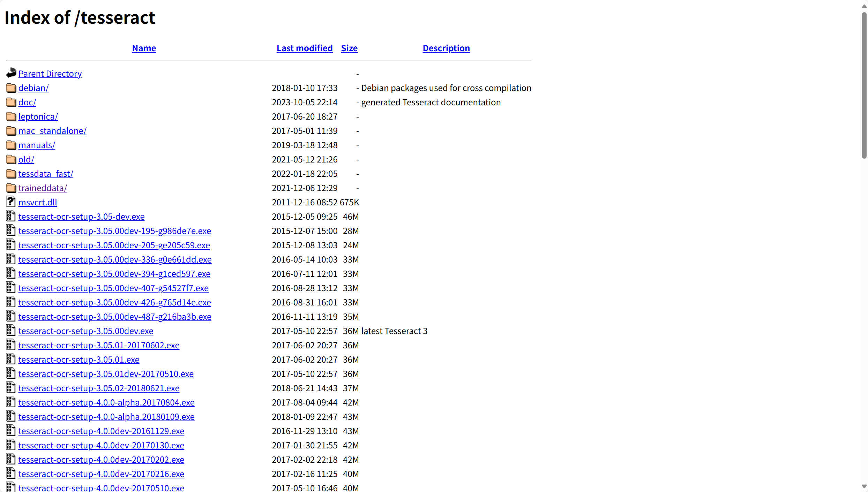The image size is (868, 492).
Task: Click the back-arrow icon beside Parent Directory
Action: click(11, 73)
